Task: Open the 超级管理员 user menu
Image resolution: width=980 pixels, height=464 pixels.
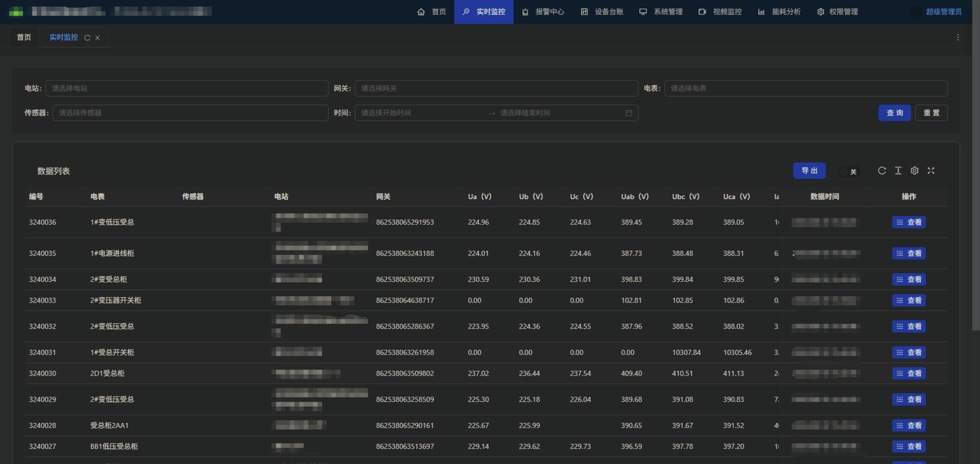Action: pos(943,12)
